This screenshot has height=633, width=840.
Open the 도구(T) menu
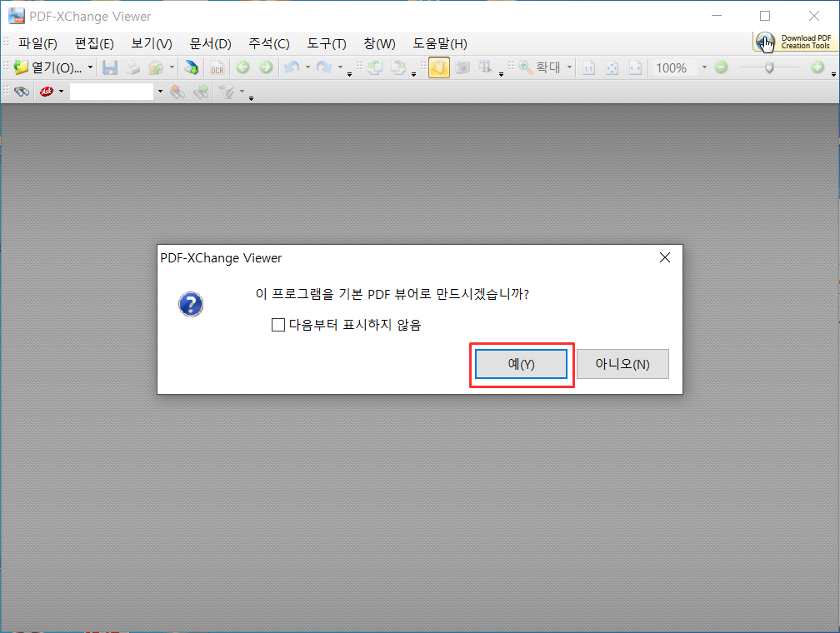click(327, 43)
